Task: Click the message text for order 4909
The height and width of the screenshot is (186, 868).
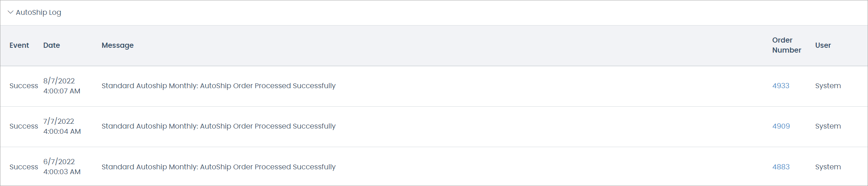Action: point(218,126)
